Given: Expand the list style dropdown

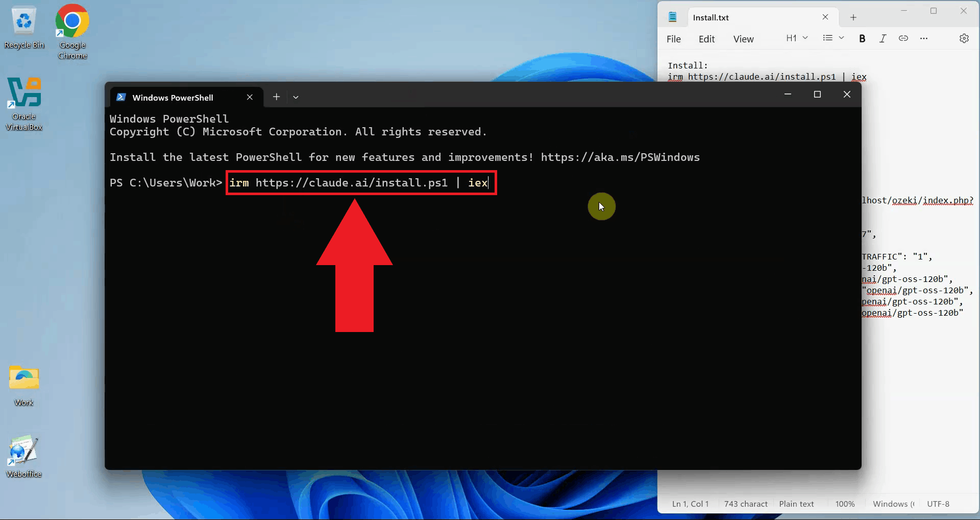Looking at the screenshot, I should pos(833,38).
